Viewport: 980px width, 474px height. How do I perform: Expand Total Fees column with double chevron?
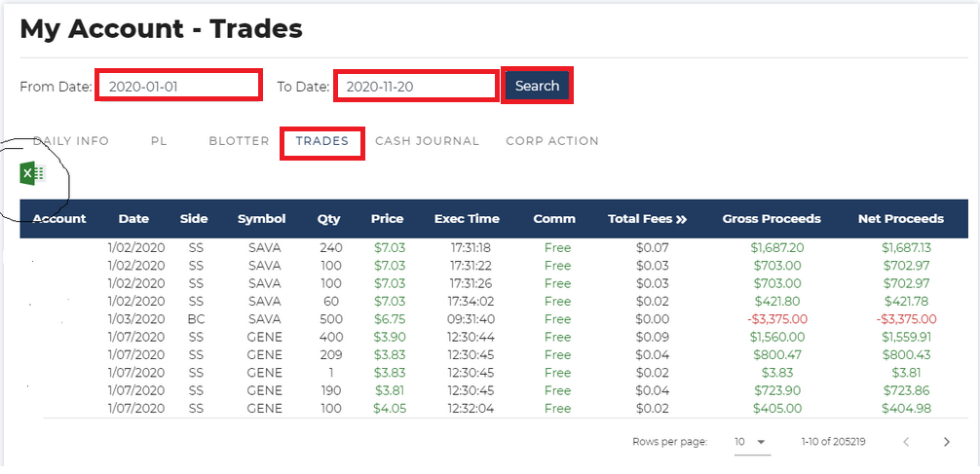[x=681, y=219]
